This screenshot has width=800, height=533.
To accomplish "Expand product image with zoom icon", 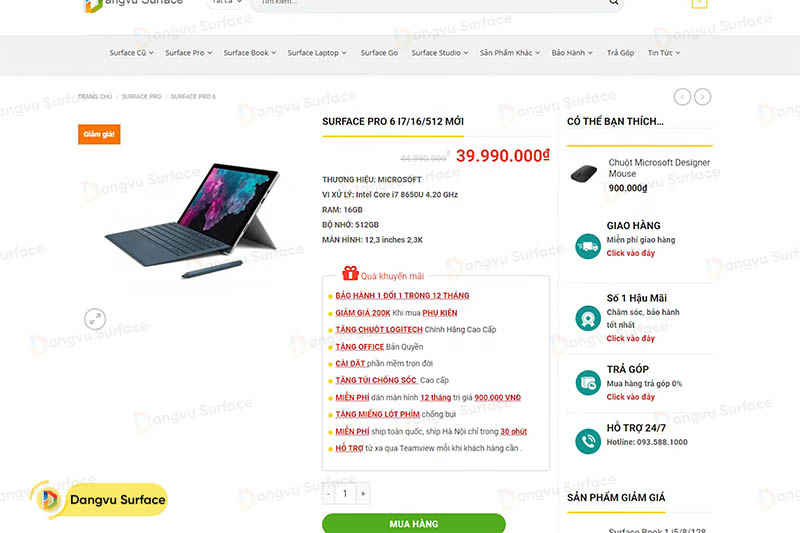I will [x=95, y=319].
